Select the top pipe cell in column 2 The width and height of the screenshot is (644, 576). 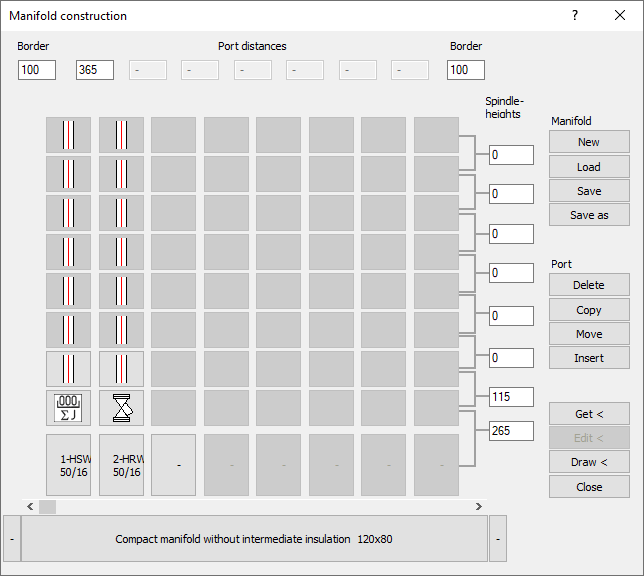(122, 135)
